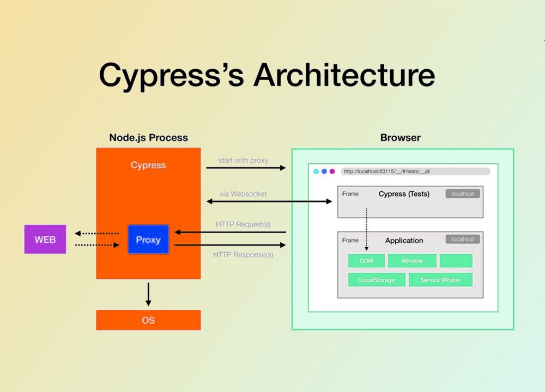The height and width of the screenshot is (392, 545).
Task: Select the blue Proxy box
Action: (x=148, y=240)
